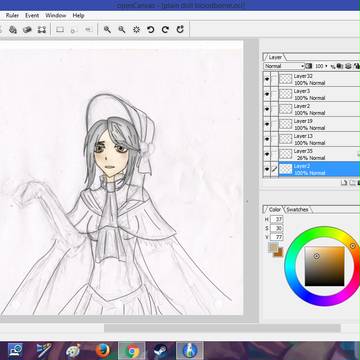The width and height of the screenshot is (360, 360).
Task: Click the Layer19 thumbnail preview
Action: coord(285,124)
